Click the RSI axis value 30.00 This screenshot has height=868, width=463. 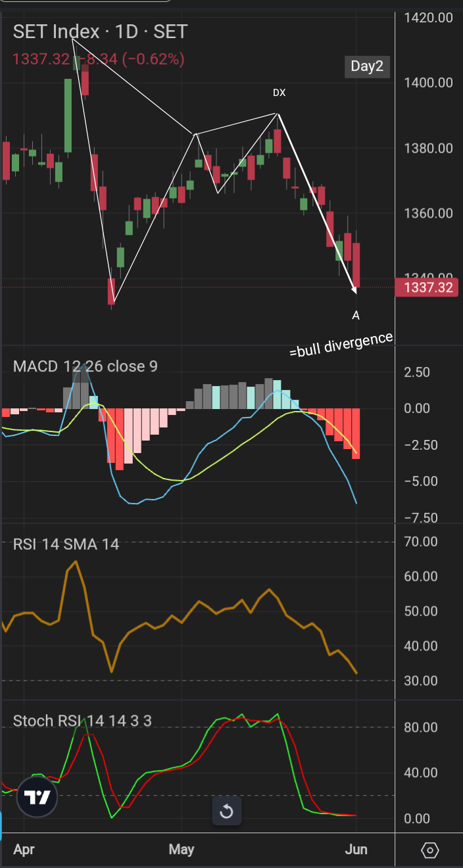pyautogui.click(x=420, y=681)
